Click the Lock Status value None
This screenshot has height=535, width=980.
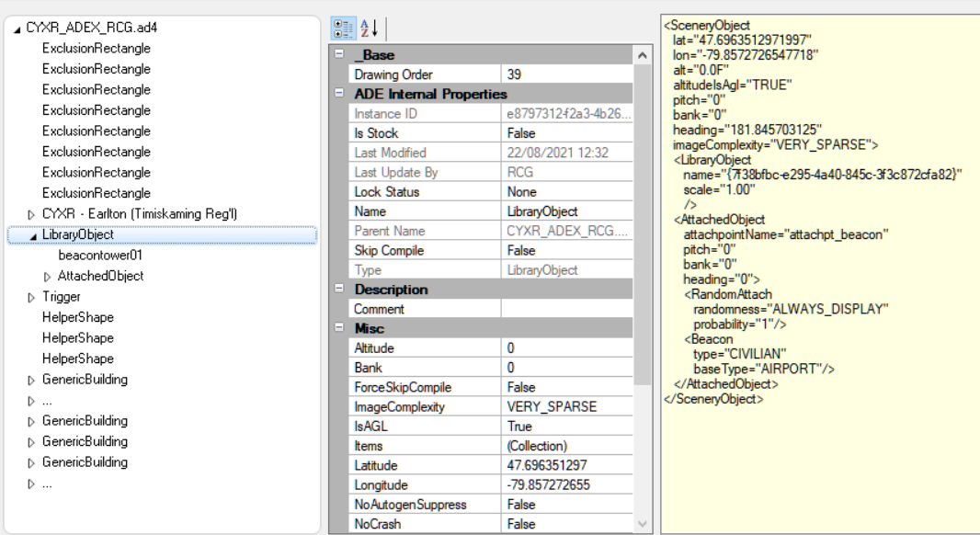point(567,192)
